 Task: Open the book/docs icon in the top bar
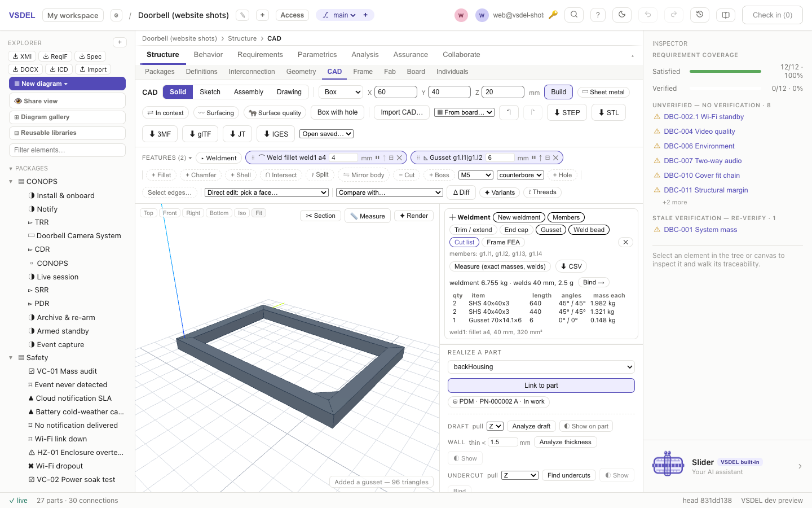pos(726,15)
